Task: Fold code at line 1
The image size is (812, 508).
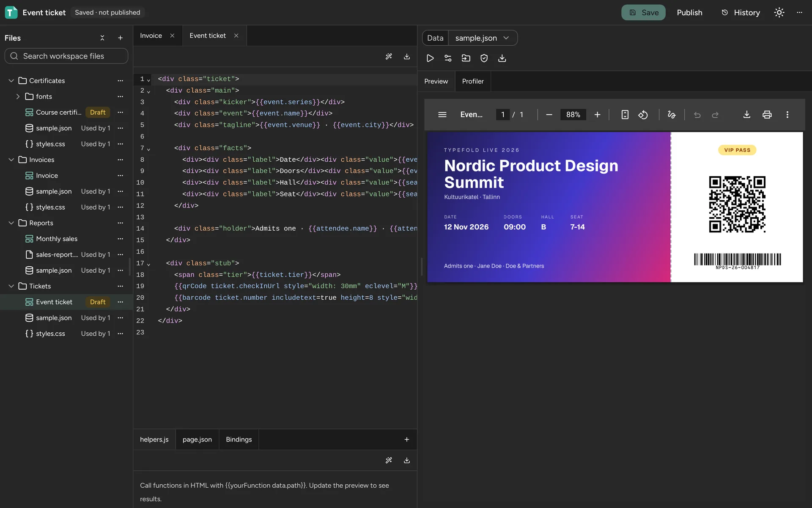Action: click(x=148, y=80)
